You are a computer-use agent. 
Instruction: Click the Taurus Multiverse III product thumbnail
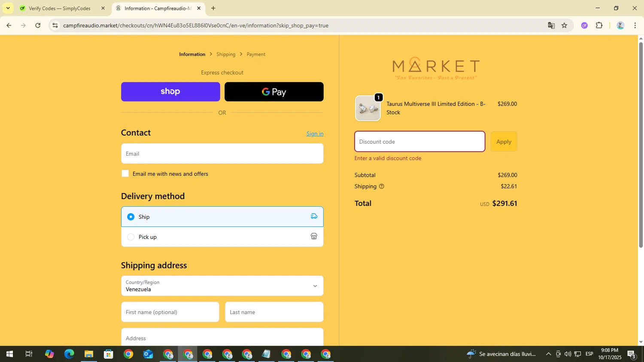coord(368,108)
